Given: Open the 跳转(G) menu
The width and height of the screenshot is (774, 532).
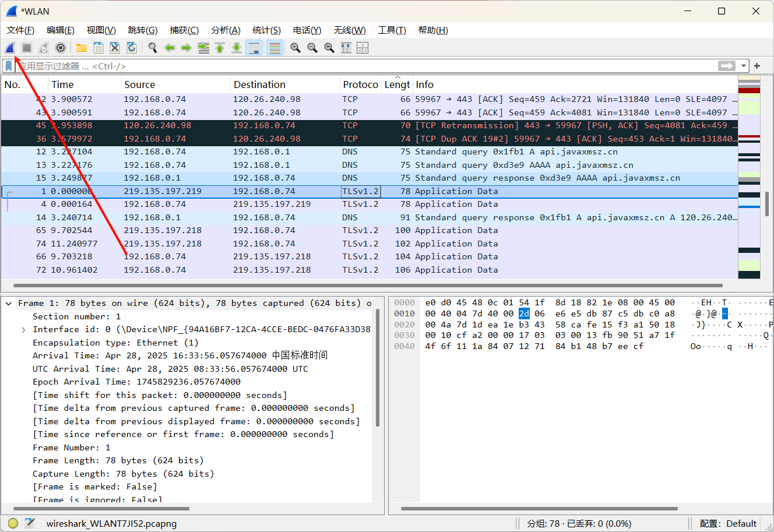Looking at the screenshot, I should [x=143, y=30].
